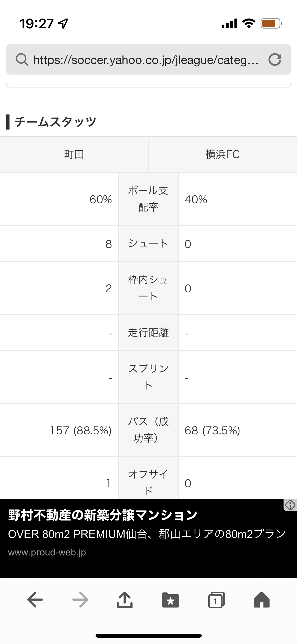Focus the soccer.yahoo.co.jp address bar
This screenshot has width=297, height=644.
146,60
